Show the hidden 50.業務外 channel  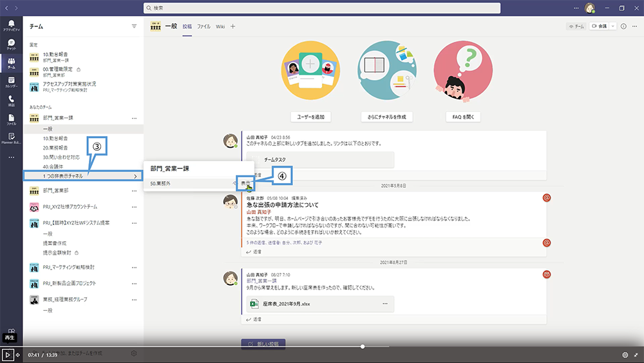tap(245, 183)
